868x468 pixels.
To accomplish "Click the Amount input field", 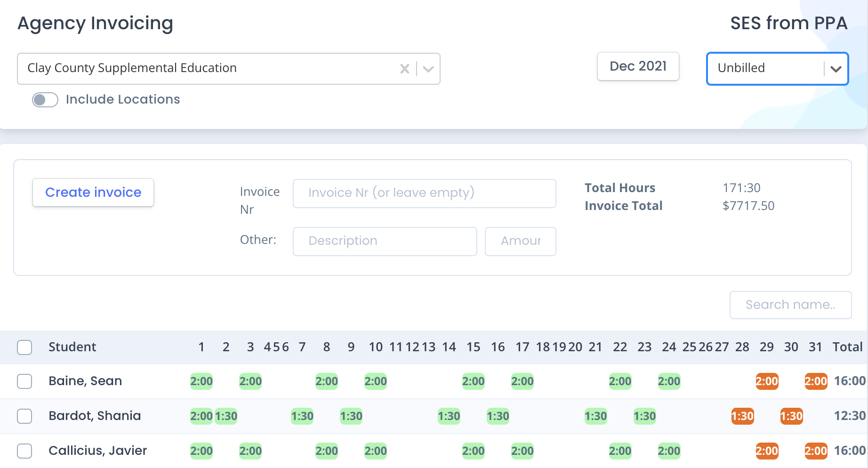I will 520,241.
